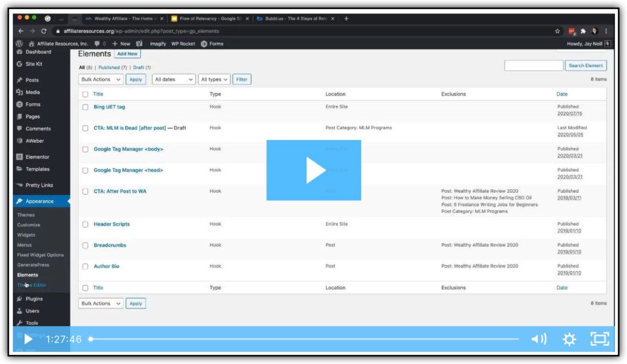Open bottom Bulk Actions dropdown
The width and height of the screenshot is (627, 364).
(101, 303)
